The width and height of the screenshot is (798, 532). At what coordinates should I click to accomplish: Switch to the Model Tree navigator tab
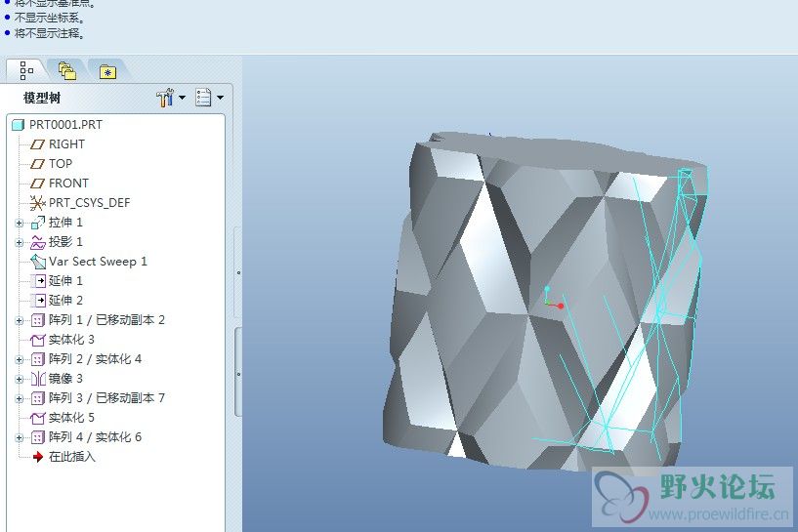(x=26, y=70)
